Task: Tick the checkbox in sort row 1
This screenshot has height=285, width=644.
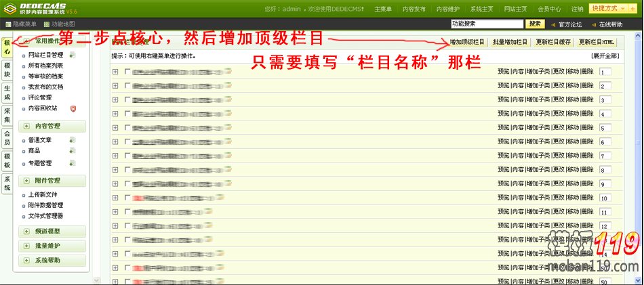Action: 127,71
